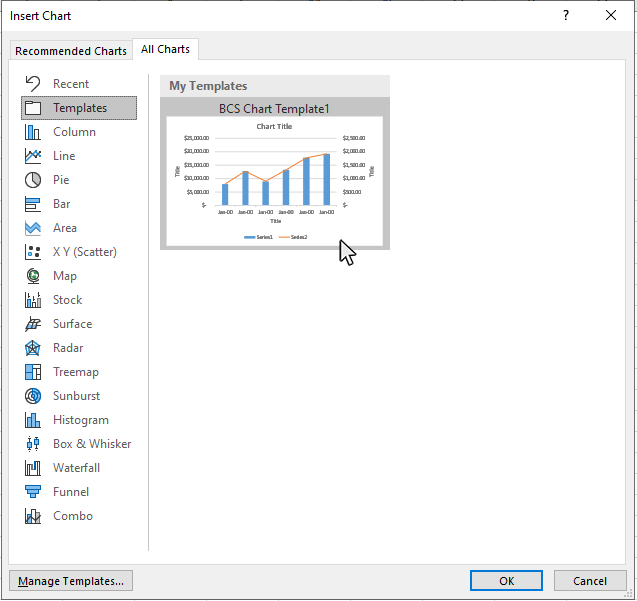Select the Combo chart icon
The image size is (637, 601).
32,516
